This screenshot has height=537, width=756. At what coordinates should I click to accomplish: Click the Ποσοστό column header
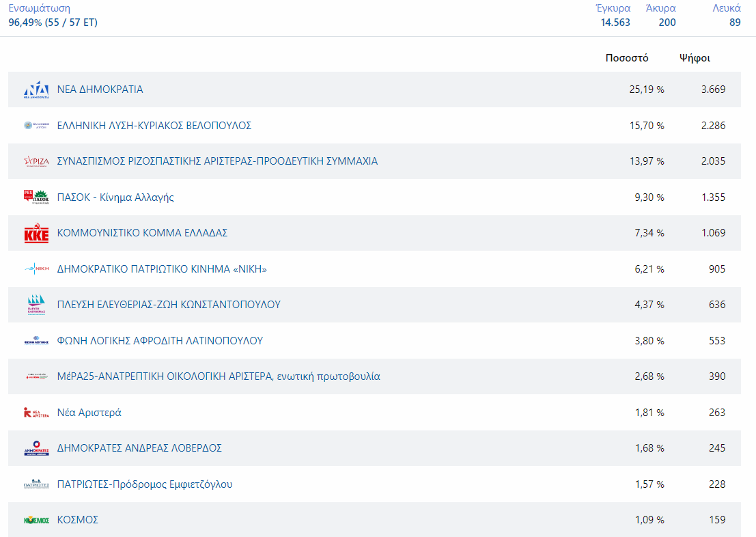point(627,58)
